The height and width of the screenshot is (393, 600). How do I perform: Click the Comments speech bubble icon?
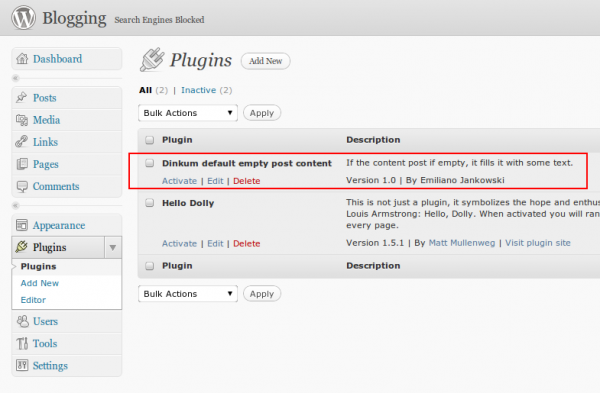pos(22,186)
